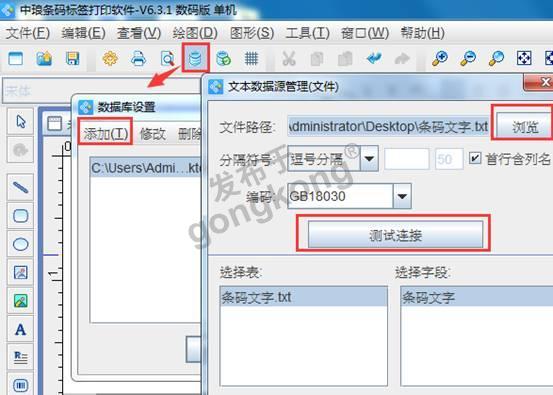Image resolution: width=553 pixels, height=395 pixels.
Task: Click the 文件路径 input field
Action: coord(388,126)
